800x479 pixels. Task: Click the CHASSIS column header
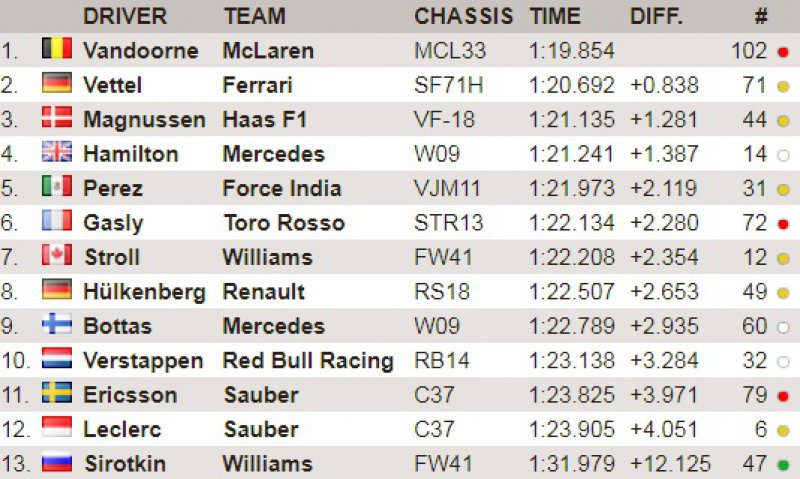[x=463, y=16]
